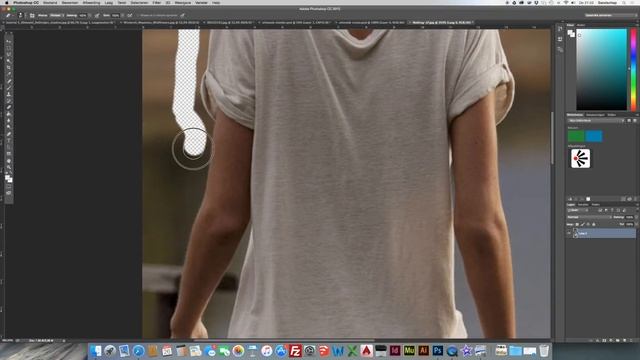Screen dimensions: 640x360
Task: Click the radial graphic thumbnail in Libraries
Action: (x=580, y=158)
